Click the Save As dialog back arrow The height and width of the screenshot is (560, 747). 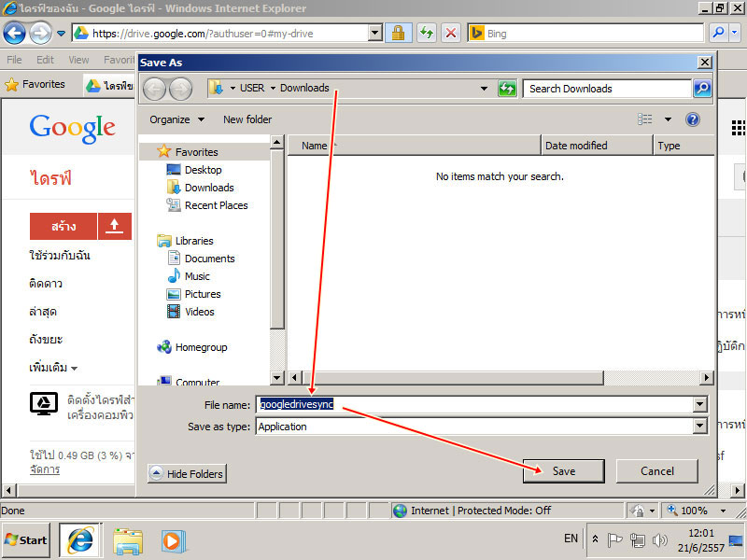click(155, 89)
